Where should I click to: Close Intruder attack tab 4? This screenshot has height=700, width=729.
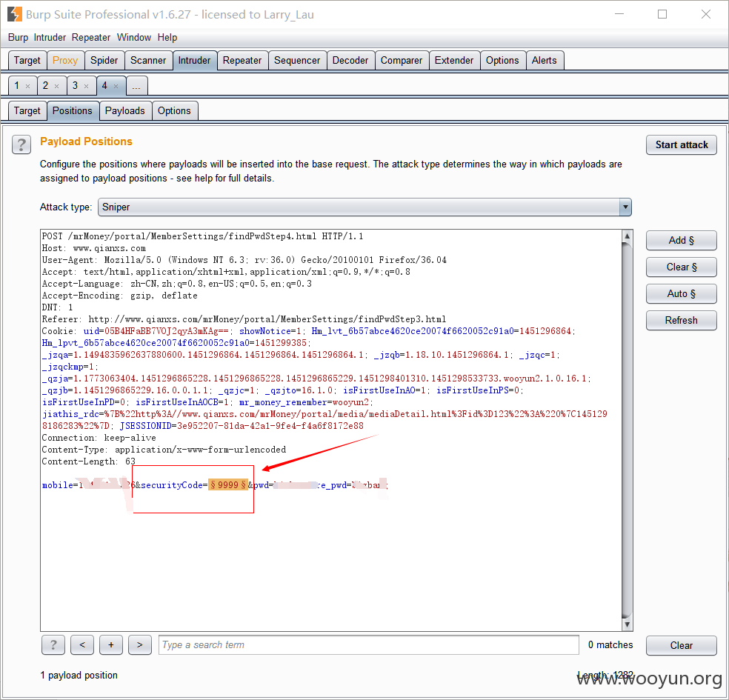(116, 86)
